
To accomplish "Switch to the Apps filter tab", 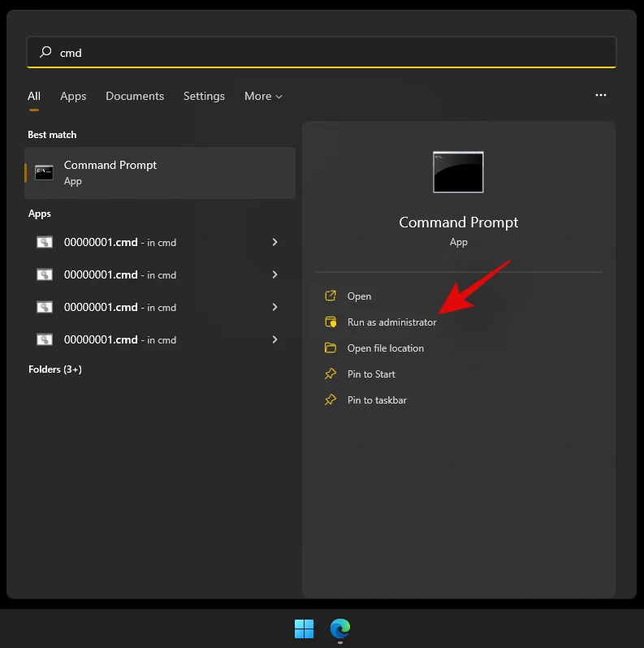I will click(73, 97).
